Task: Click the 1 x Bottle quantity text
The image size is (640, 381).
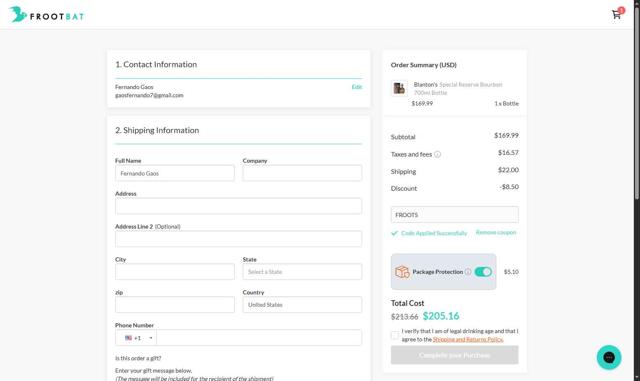Action: (506, 104)
